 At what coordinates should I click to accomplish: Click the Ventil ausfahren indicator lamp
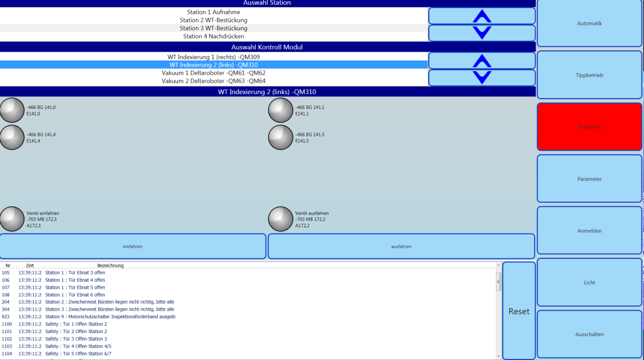tap(280, 219)
